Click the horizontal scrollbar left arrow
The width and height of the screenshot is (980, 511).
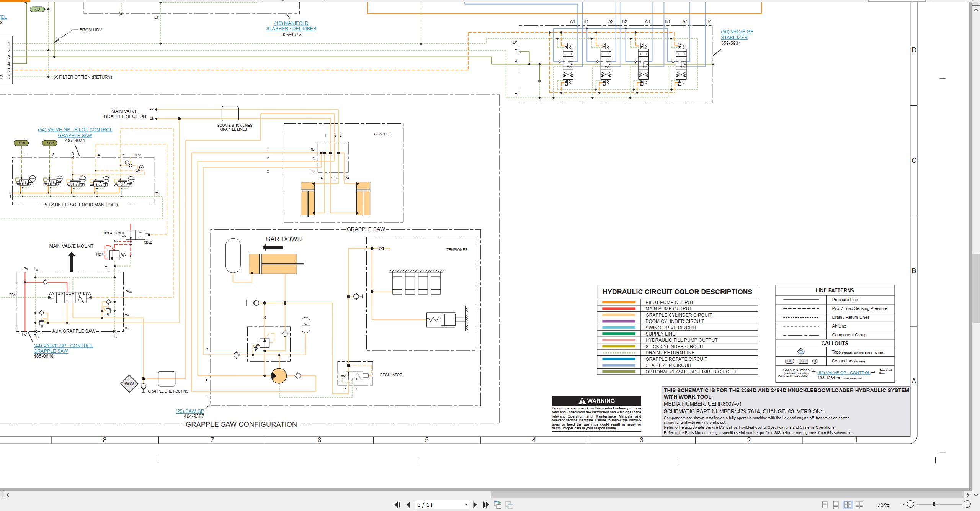8,495
